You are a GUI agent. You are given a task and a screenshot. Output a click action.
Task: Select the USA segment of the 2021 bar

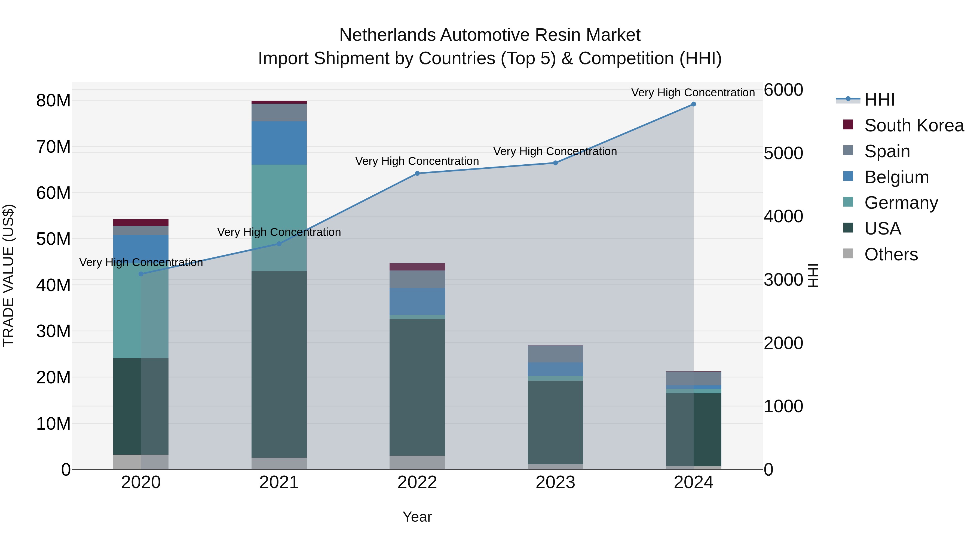[279, 364]
